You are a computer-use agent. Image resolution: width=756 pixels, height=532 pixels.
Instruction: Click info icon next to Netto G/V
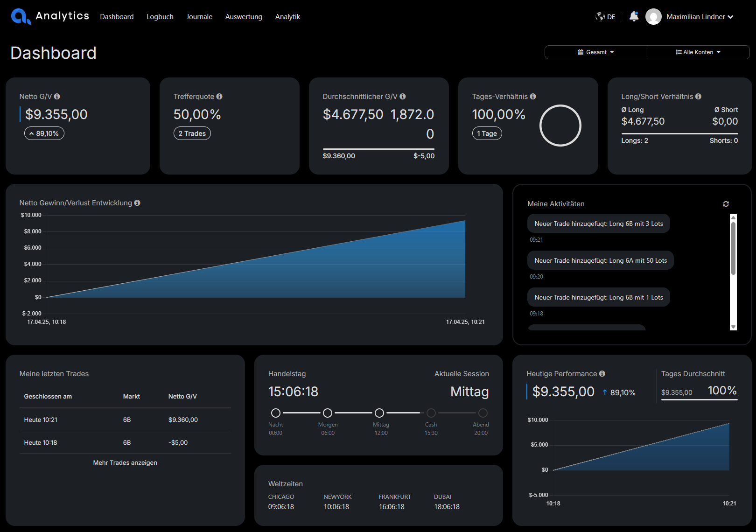[57, 97]
